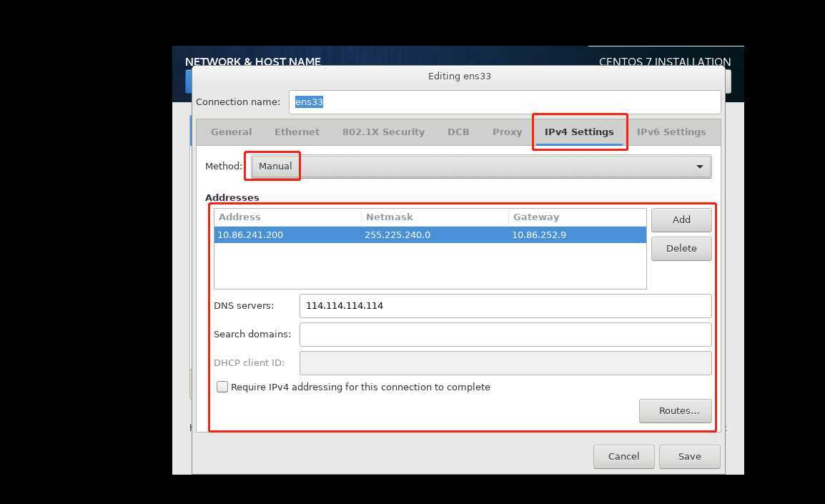
Task: Go to the Proxy tab
Action: 507,132
